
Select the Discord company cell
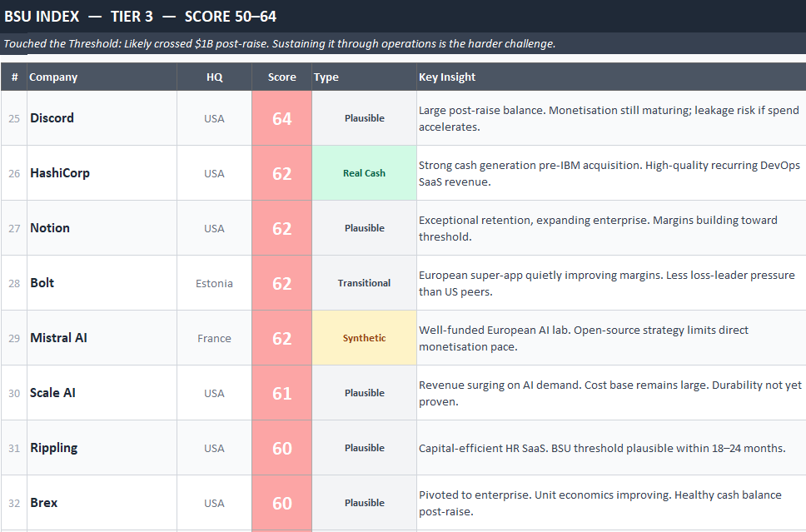click(x=102, y=118)
